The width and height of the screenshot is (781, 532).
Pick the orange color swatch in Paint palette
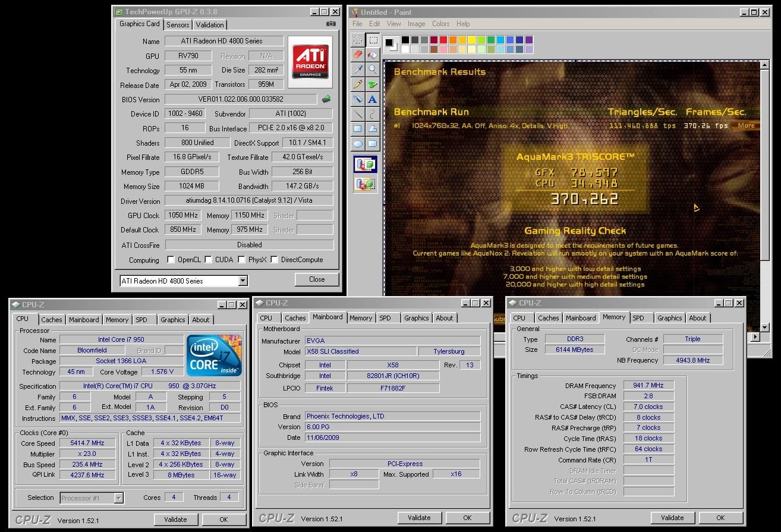coord(452,40)
